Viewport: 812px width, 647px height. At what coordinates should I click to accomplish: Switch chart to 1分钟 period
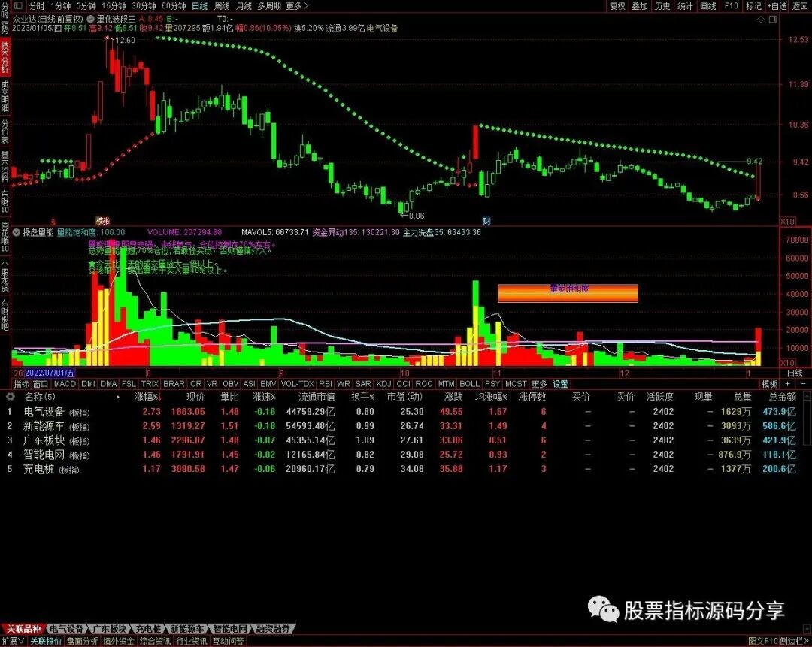tap(61, 6)
